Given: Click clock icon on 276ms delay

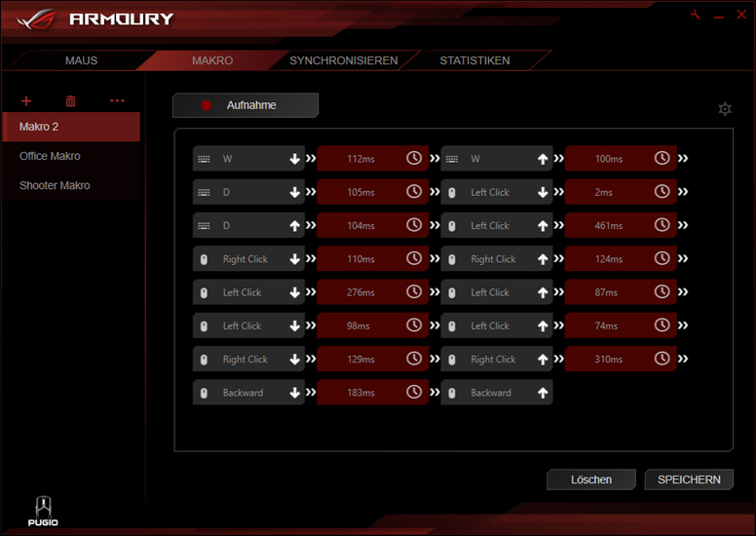Looking at the screenshot, I should click(414, 291).
